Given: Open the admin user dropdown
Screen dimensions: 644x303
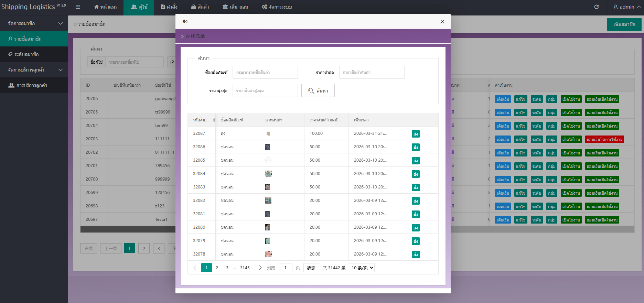Looking at the screenshot, I should (x=627, y=7).
